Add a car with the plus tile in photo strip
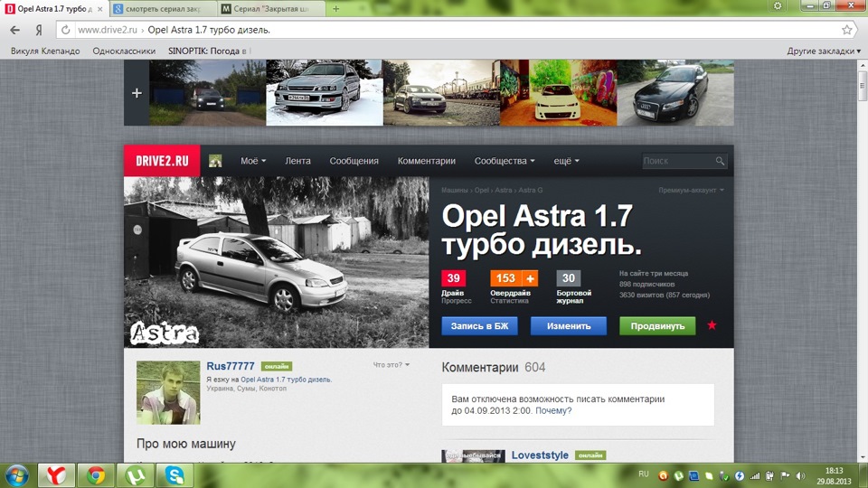Screen dimensions: 868x488 (x=137, y=93)
